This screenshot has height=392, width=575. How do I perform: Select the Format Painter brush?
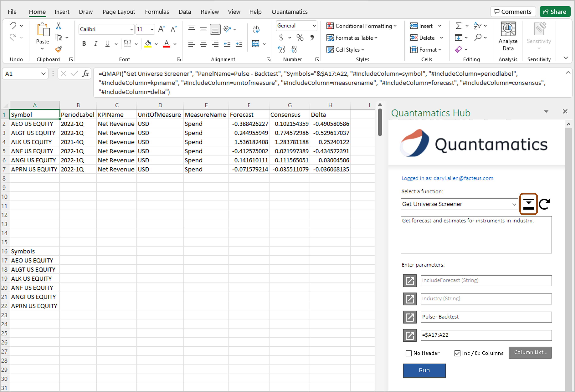coord(59,49)
